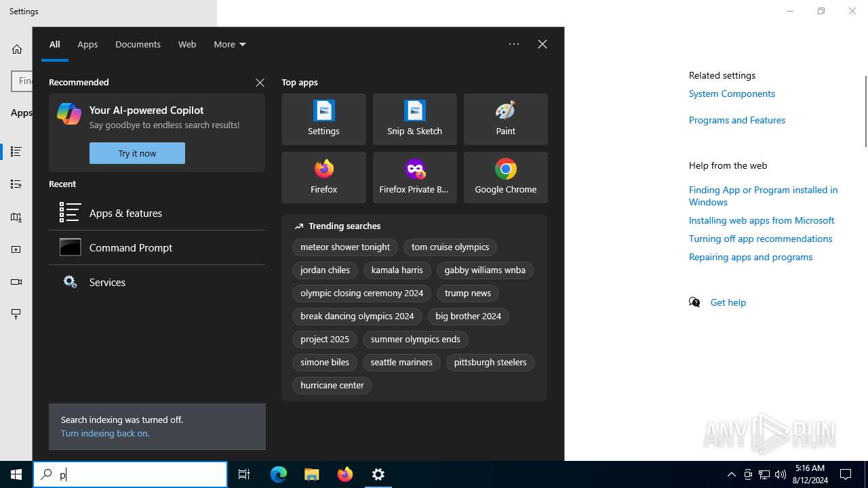Select 'big brother 2024' chip
Screen dimensions: 868x488
point(469,317)
